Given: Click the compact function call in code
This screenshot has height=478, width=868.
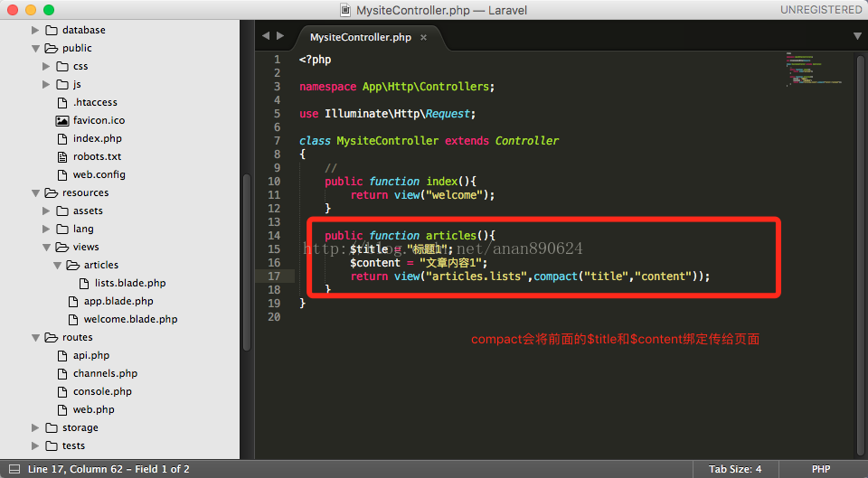Looking at the screenshot, I should (555, 276).
